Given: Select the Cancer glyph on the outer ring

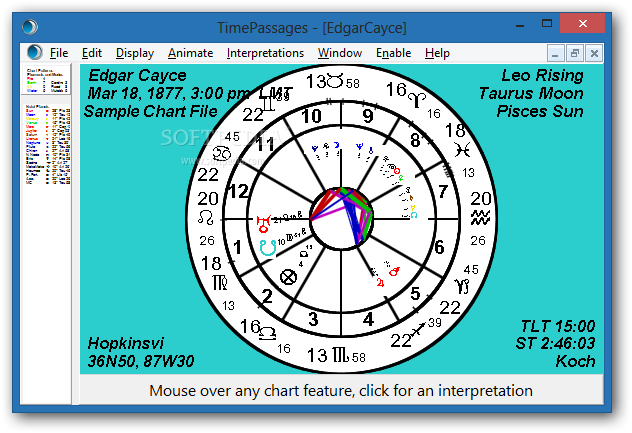Looking at the screenshot, I should click(x=222, y=154).
